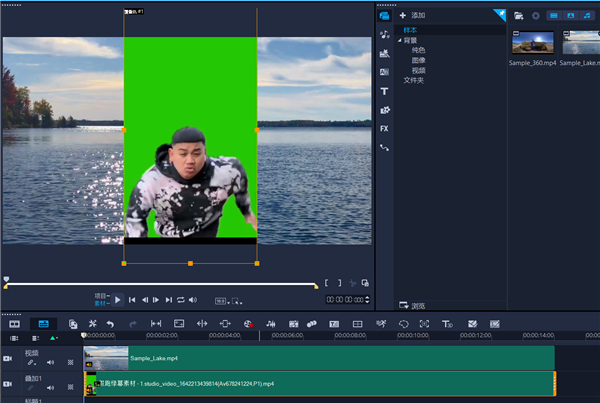Select the 纯色 item under 背景
Viewport: 600px width, 403px height.
[418, 50]
